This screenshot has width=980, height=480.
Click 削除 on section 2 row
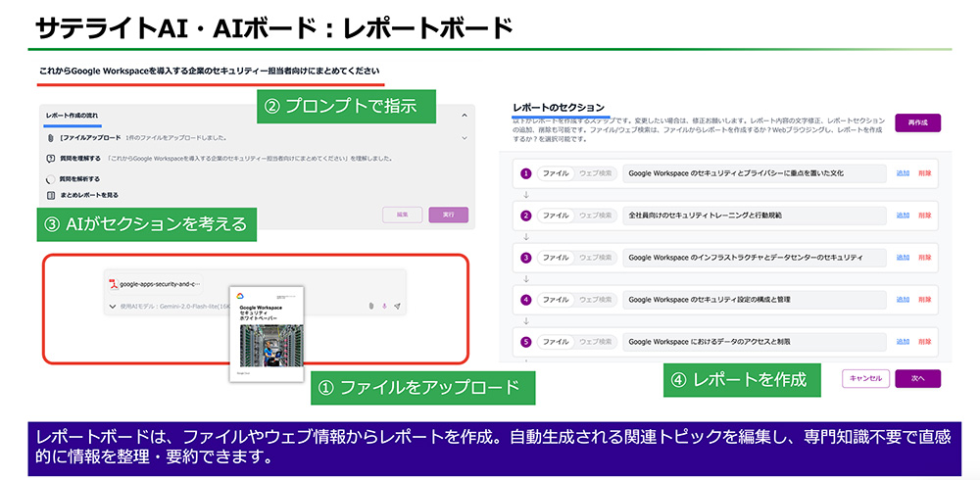[924, 216]
